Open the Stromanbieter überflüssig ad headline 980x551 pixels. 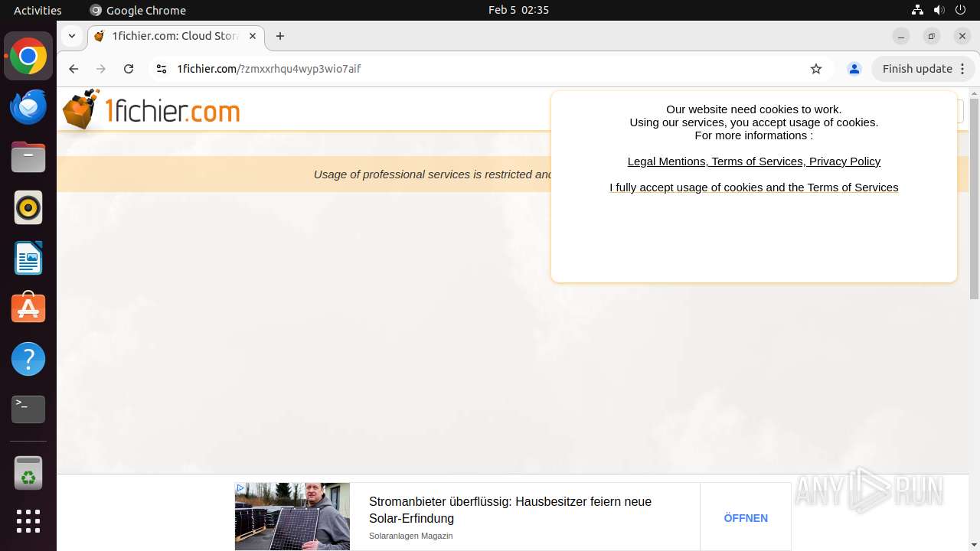pyautogui.click(x=510, y=510)
